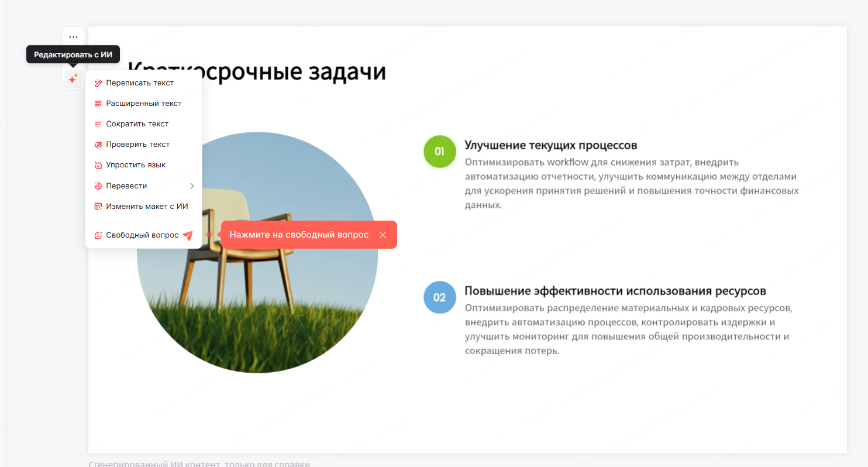This screenshot has height=467, width=868.
Task: Click the icon beside Упростить язык
Action: point(98,165)
